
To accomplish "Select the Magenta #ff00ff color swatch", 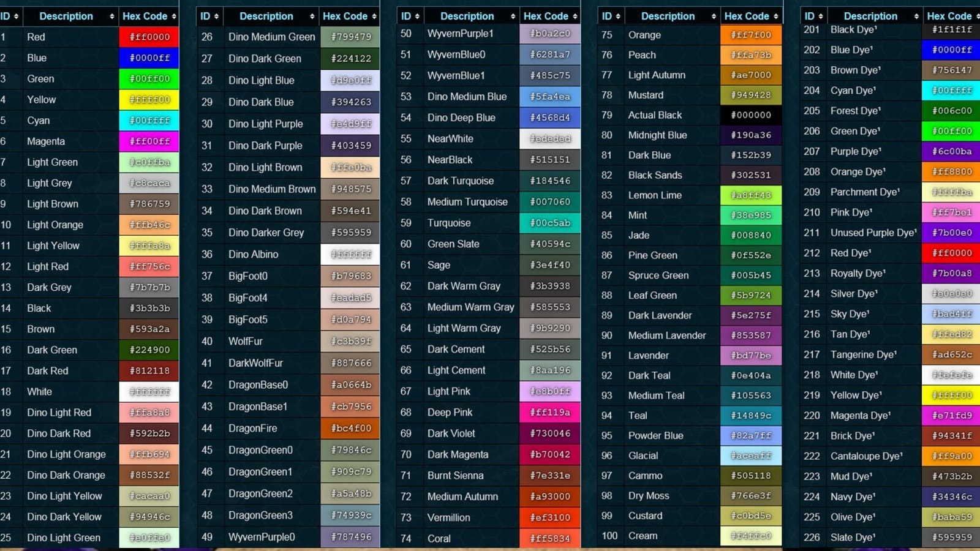I will tap(149, 141).
